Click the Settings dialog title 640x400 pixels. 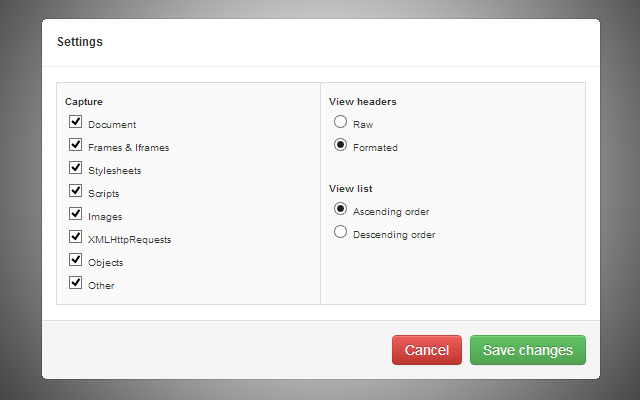[x=80, y=42]
